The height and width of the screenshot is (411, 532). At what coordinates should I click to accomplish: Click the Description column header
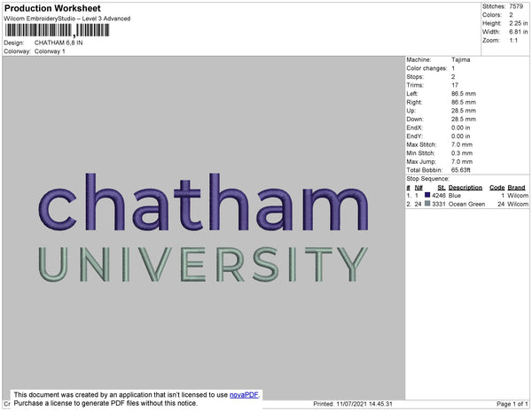point(465,188)
